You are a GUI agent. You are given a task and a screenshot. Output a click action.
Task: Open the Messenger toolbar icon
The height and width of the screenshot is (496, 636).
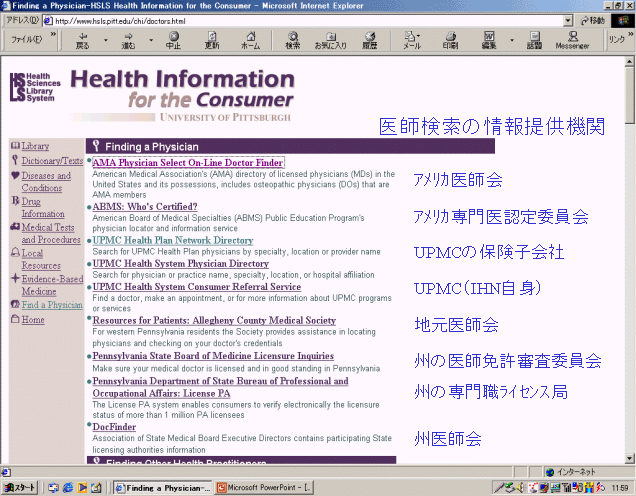(x=572, y=40)
